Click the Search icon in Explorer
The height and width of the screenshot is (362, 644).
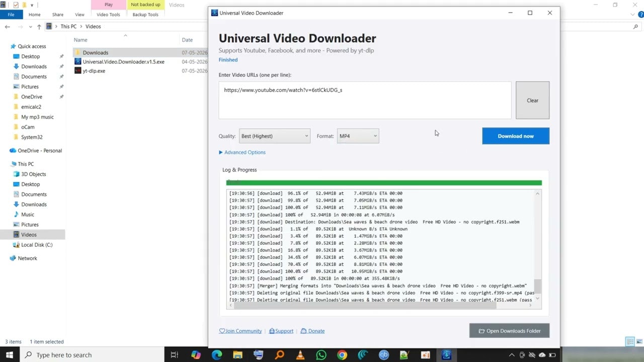635,27
